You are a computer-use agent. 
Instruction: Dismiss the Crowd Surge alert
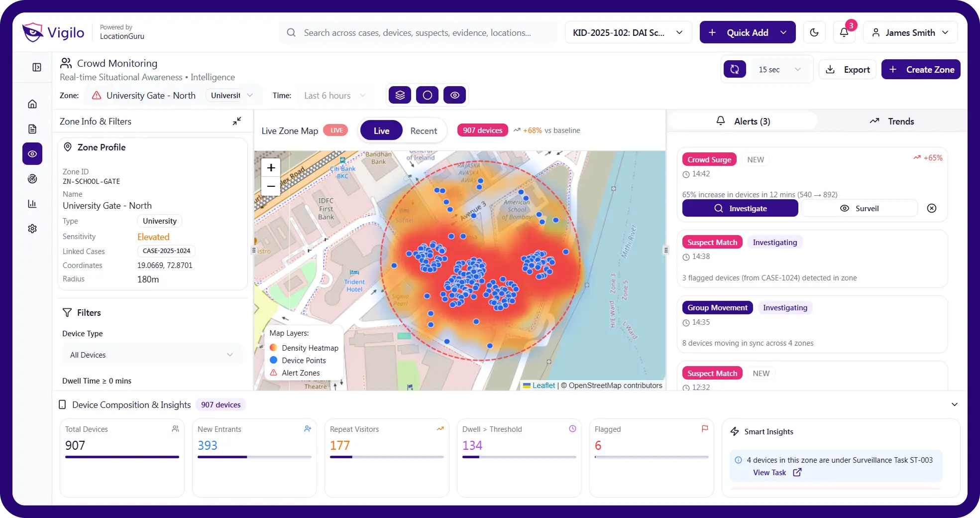pyautogui.click(x=931, y=208)
